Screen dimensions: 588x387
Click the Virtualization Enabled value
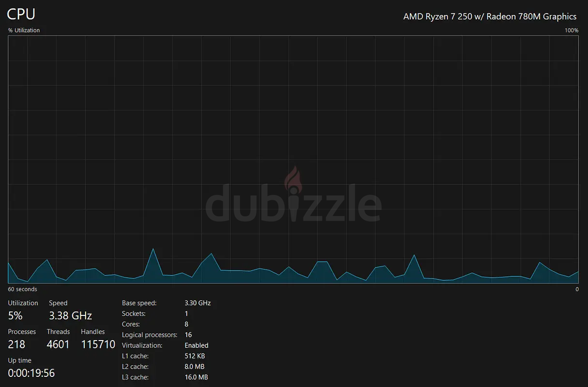[x=196, y=345]
